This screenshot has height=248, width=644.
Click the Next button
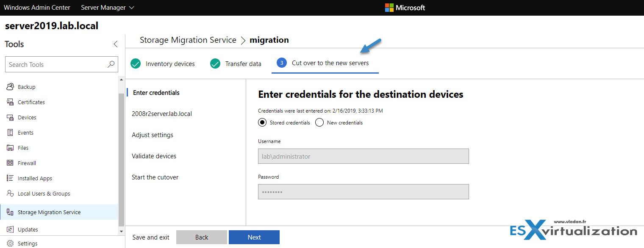pos(254,237)
